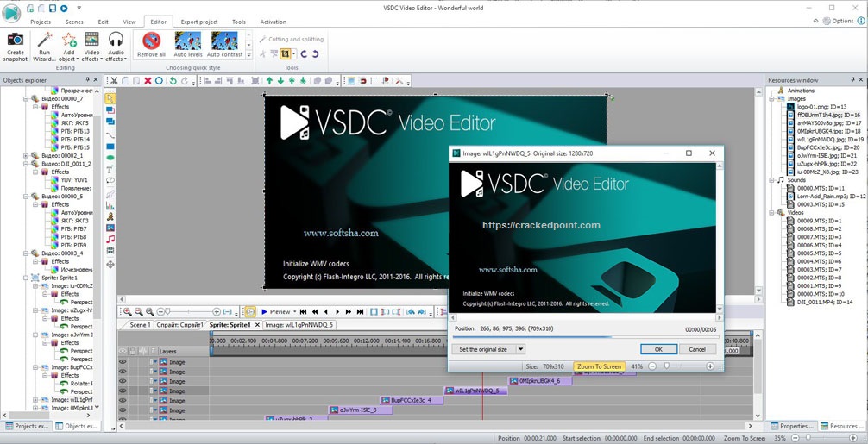Click the crop tool icon under Cutting and splitting
Image resolution: width=868 pixels, height=444 pixels.
[286, 54]
